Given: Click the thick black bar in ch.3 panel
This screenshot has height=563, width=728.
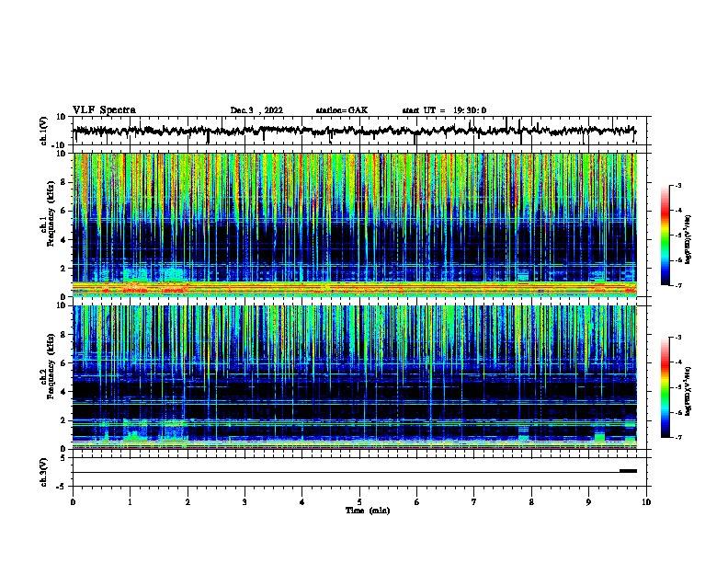Looking at the screenshot, I should pos(628,471).
